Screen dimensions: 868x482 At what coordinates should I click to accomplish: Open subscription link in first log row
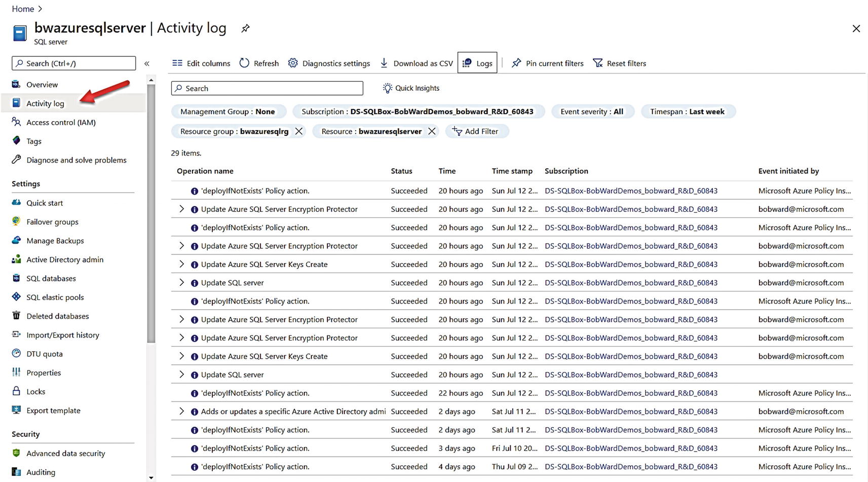pos(631,191)
